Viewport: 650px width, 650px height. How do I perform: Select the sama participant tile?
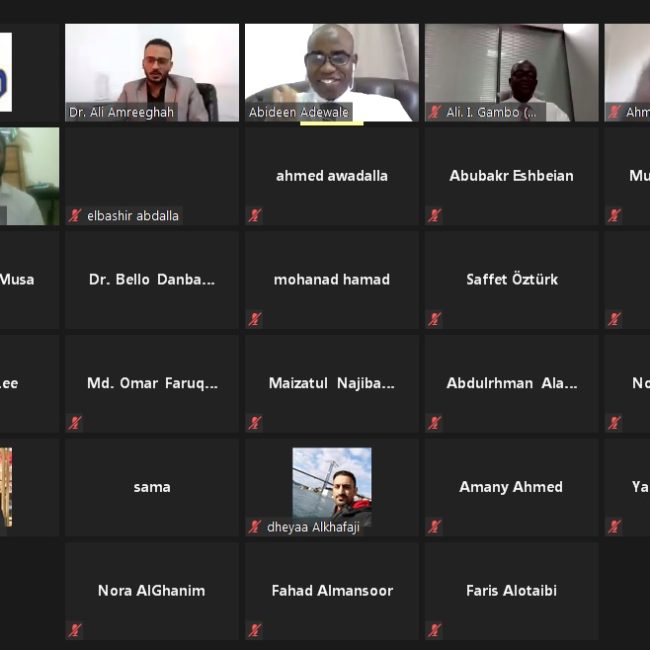click(x=152, y=488)
